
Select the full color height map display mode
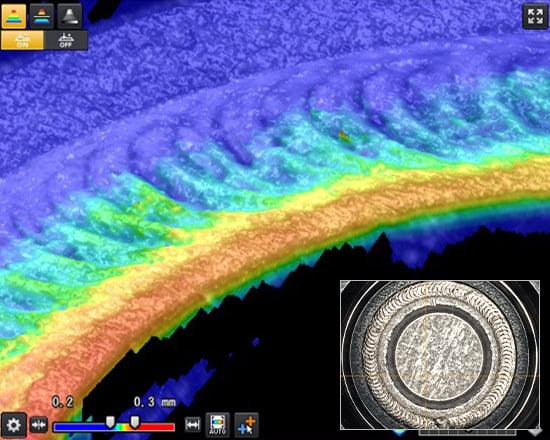(x=14, y=16)
